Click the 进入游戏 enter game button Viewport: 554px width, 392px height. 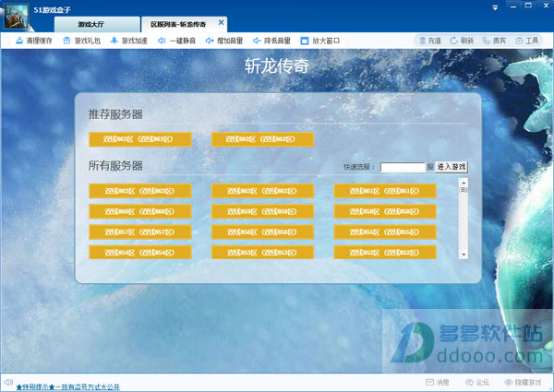452,167
